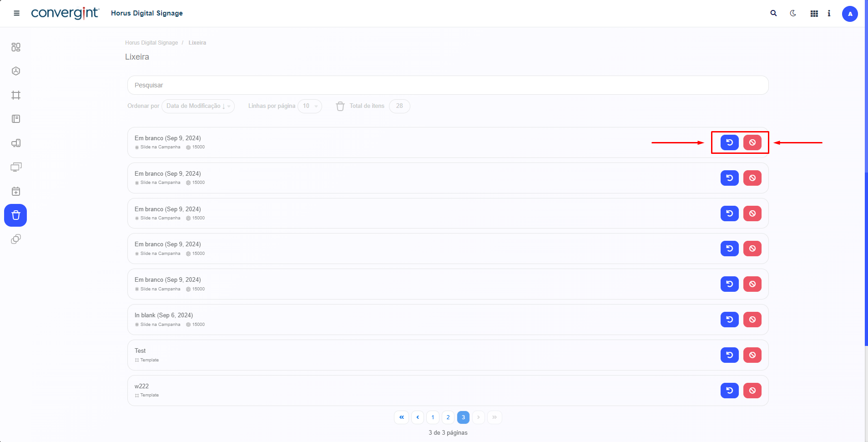The image size is (868, 442).
Task: Restore the Test template
Action: pos(729,355)
